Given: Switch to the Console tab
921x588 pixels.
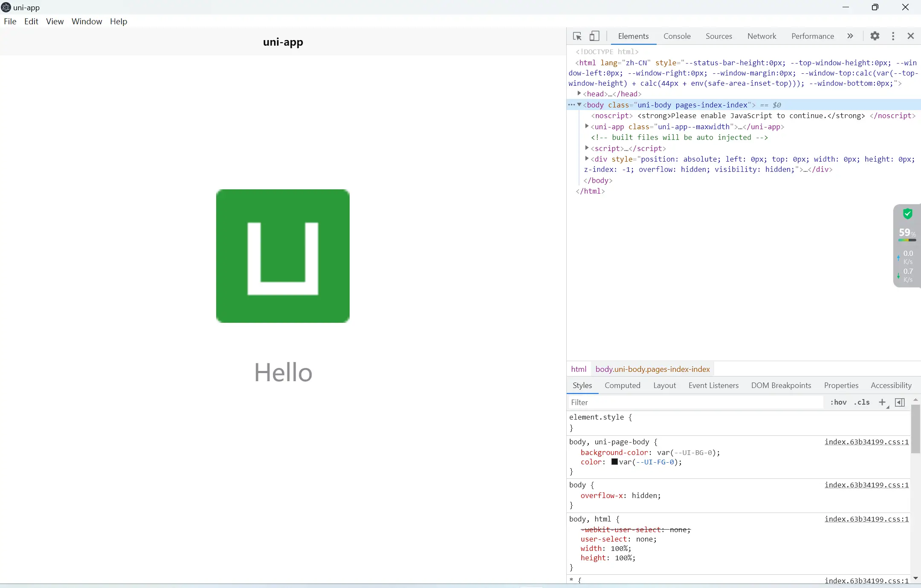Looking at the screenshot, I should pos(677,36).
